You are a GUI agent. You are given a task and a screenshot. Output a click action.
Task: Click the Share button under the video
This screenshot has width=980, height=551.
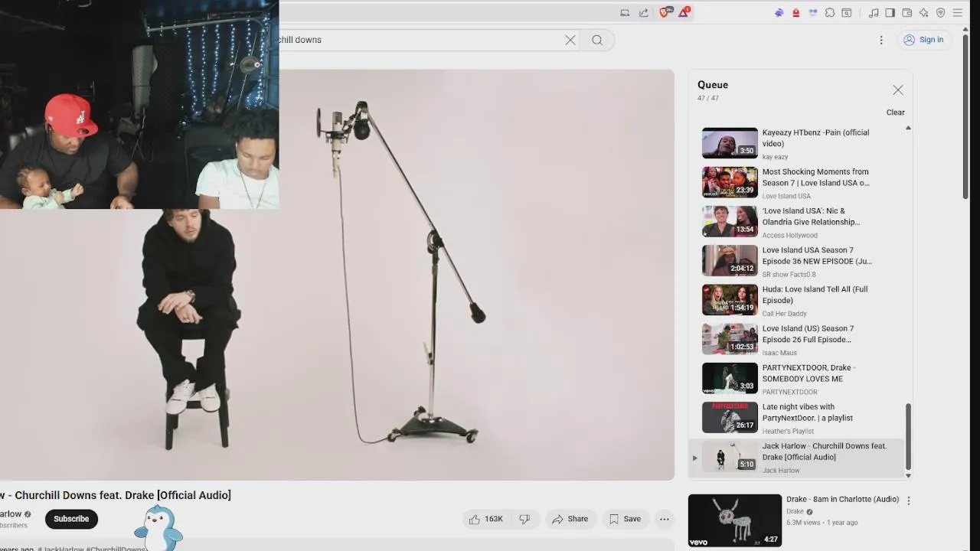click(570, 519)
